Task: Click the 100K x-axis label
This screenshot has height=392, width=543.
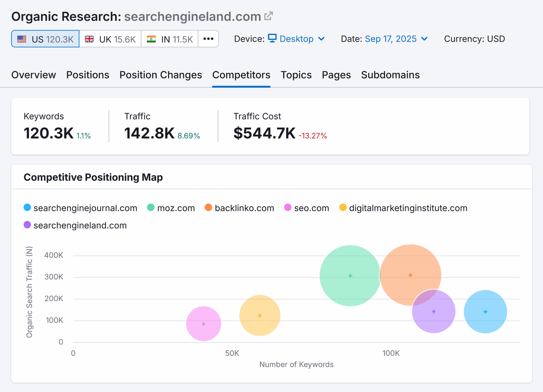Action: pos(391,353)
